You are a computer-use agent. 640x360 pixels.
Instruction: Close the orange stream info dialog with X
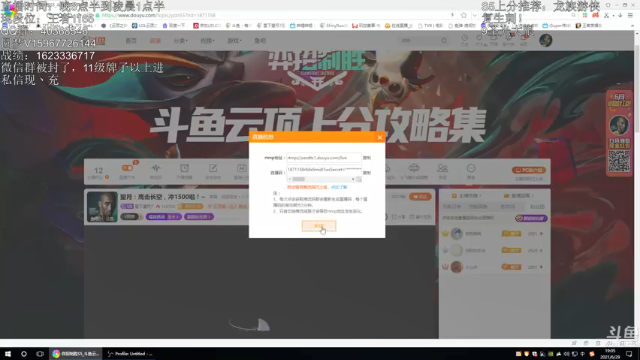click(380, 137)
